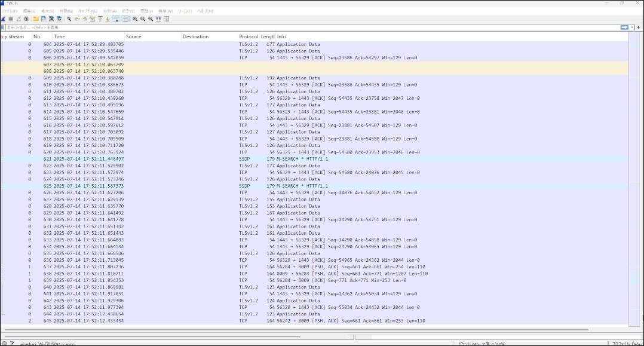The height and width of the screenshot is (346, 644).
Task: Open the ヘルプ(H) menu
Action: tap(205, 11)
